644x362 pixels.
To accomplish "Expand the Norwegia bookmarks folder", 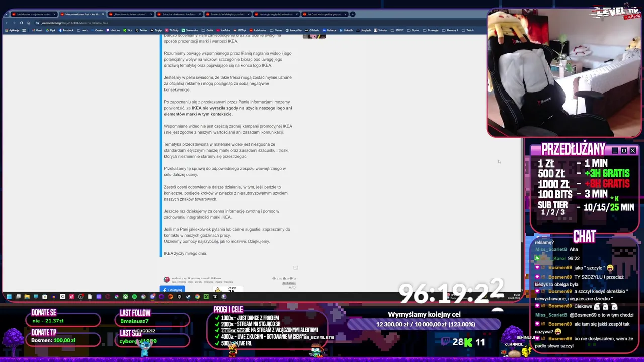I will click(x=431, y=30).
